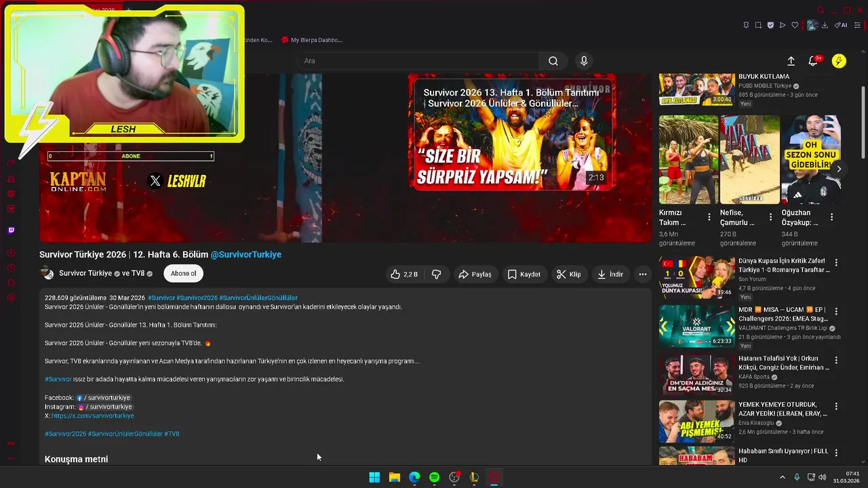Open the x.com/survivorturkiye link
This screenshot has height=488, width=868.
(x=93, y=416)
